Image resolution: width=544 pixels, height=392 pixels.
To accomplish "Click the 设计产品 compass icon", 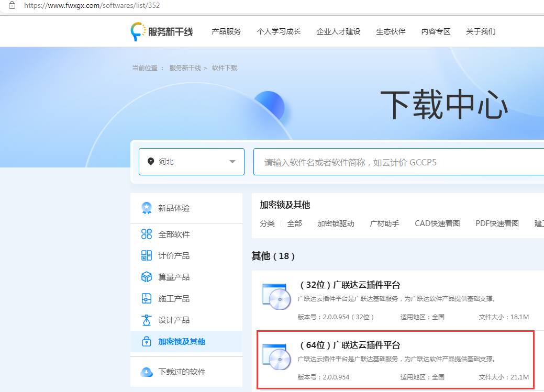I will click(x=147, y=320).
